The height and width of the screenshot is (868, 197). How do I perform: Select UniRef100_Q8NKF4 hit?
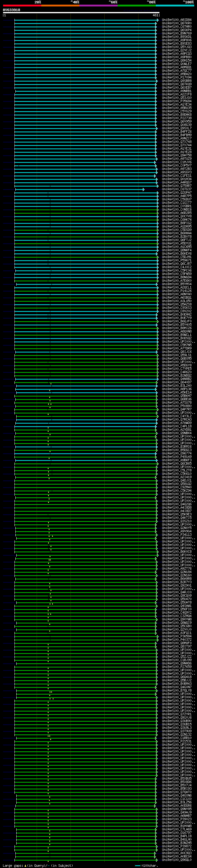177,250
